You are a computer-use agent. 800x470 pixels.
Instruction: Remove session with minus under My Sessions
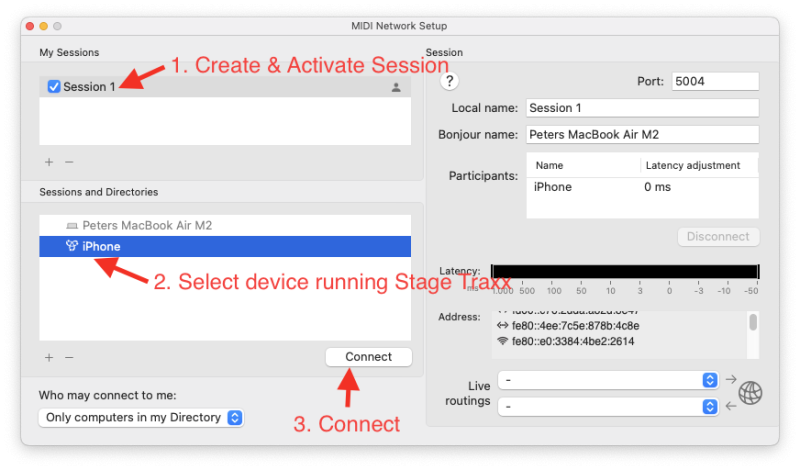[x=69, y=162]
